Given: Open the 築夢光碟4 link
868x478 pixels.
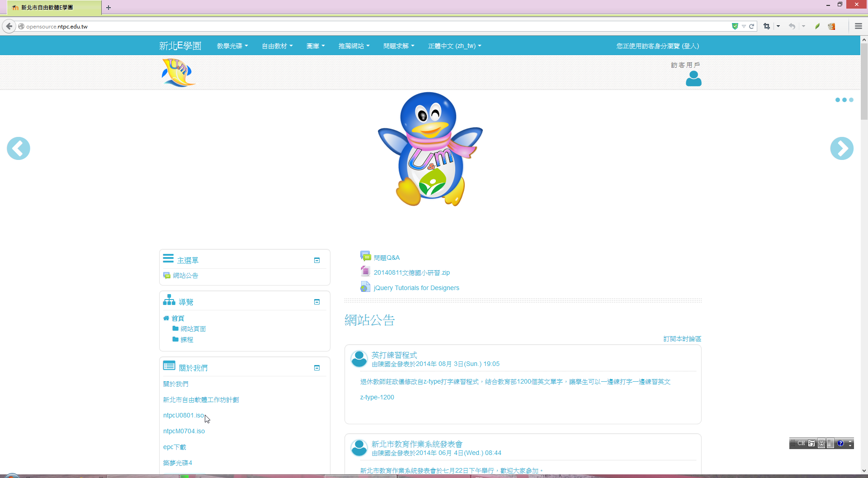Looking at the screenshot, I should tap(178, 463).
